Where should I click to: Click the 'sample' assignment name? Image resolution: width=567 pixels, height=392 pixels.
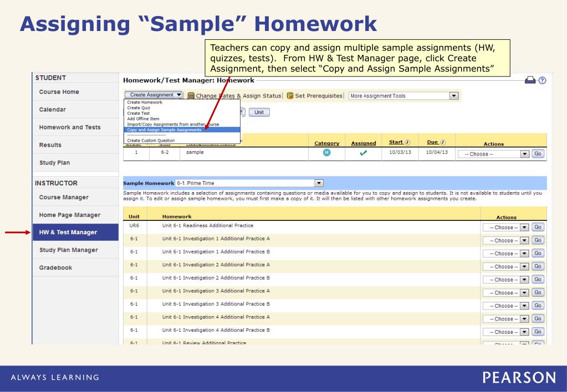(x=195, y=152)
